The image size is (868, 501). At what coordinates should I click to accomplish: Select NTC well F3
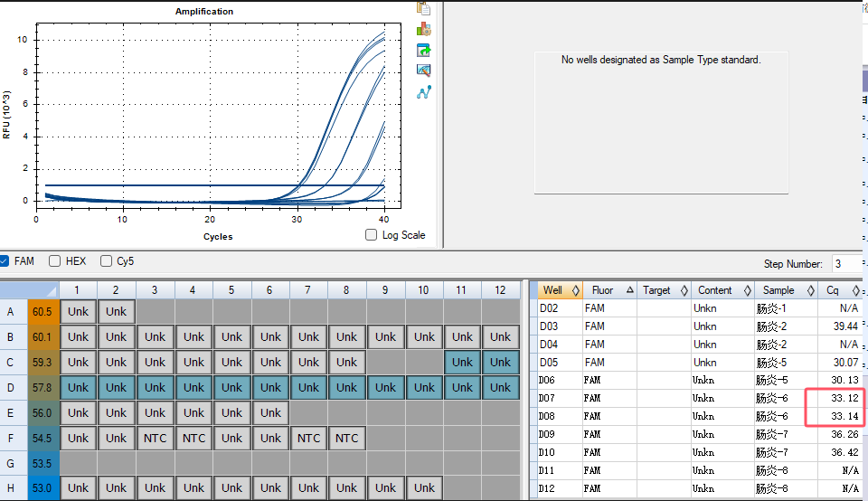(x=155, y=438)
